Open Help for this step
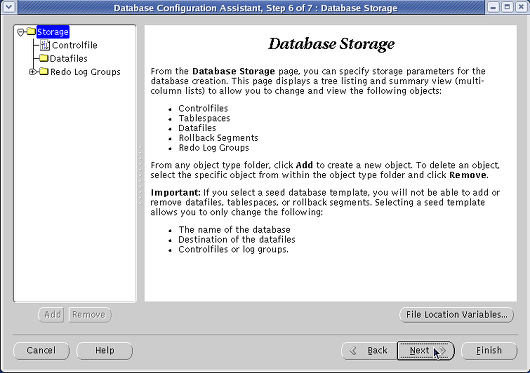Viewport: 530px width, 373px height. 104,350
